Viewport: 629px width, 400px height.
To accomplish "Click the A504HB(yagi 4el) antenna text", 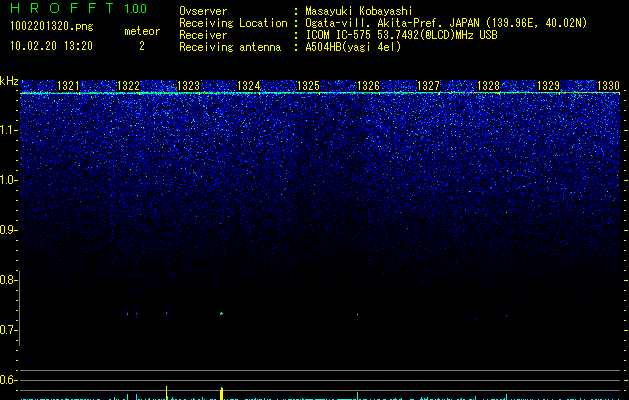I will coord(353,47).
